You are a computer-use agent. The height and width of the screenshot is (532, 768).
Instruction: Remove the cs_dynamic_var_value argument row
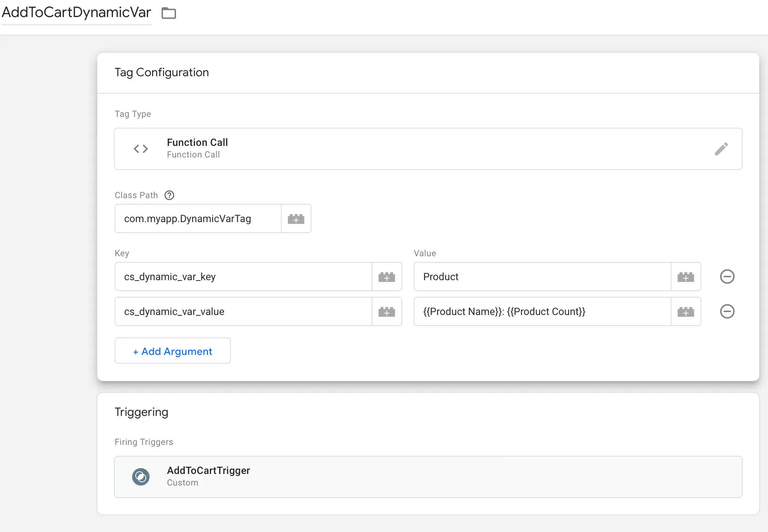727,312
